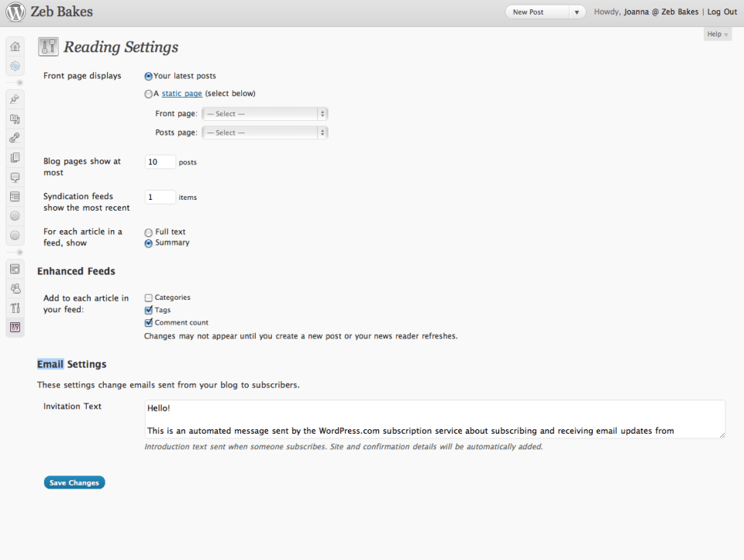Image resolution: width=744 pixels, height=560 pixels.
Task: Open the Front page dropdown
Action: tap(264, 114)
